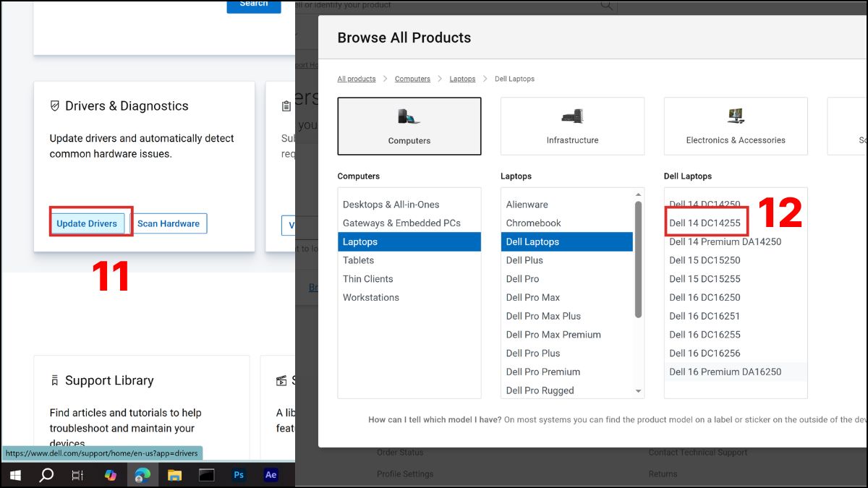Screen dimensions: 868x488
Task: Click the Update Drivers button
Action: 87,223
